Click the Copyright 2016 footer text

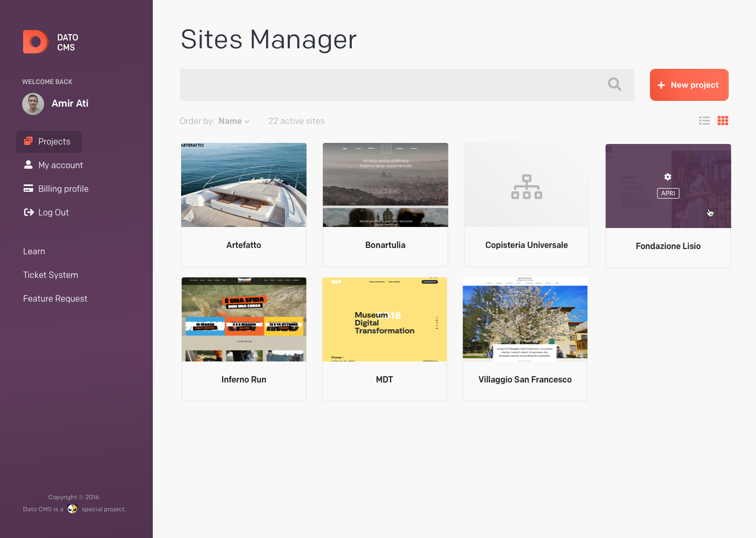[74, 497]
